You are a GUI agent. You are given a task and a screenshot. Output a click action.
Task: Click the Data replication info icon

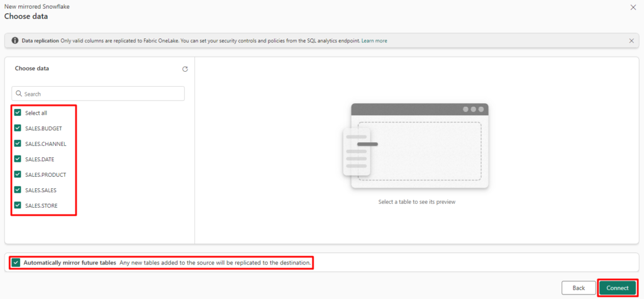[x=15, y=41]
